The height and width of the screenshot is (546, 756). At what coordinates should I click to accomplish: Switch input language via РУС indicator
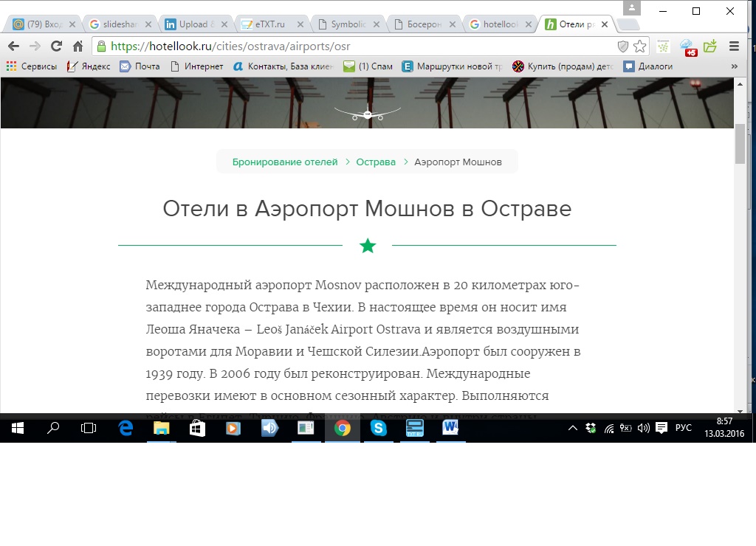point(683,428)
